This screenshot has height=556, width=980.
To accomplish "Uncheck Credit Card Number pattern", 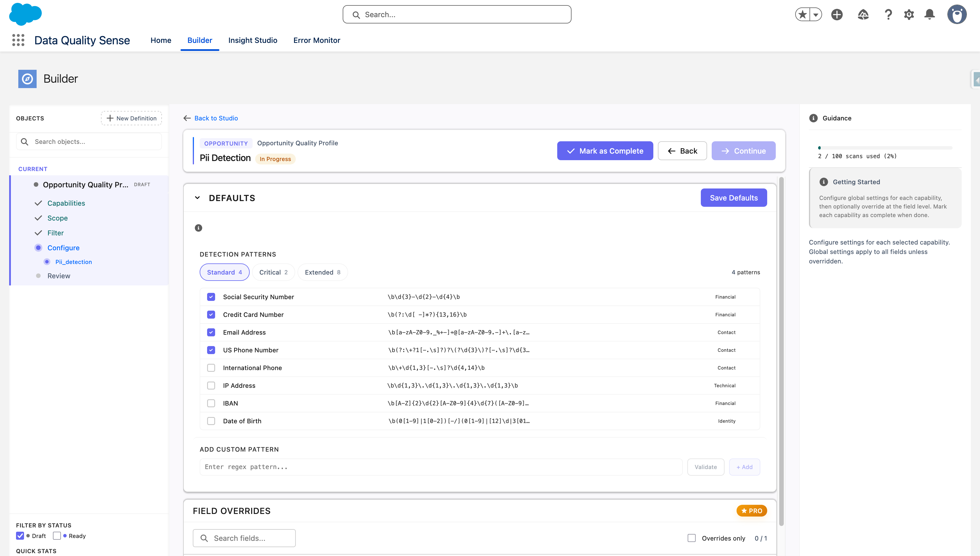I will [x=211, y=315].
